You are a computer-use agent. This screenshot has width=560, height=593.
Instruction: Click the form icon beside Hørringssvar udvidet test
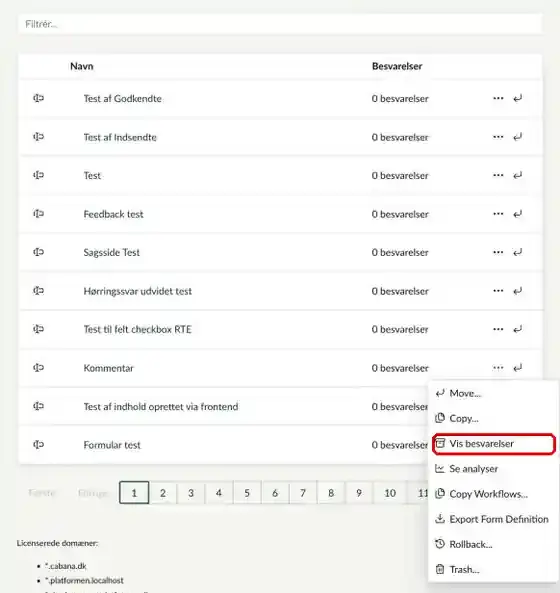tap(38, 290)
